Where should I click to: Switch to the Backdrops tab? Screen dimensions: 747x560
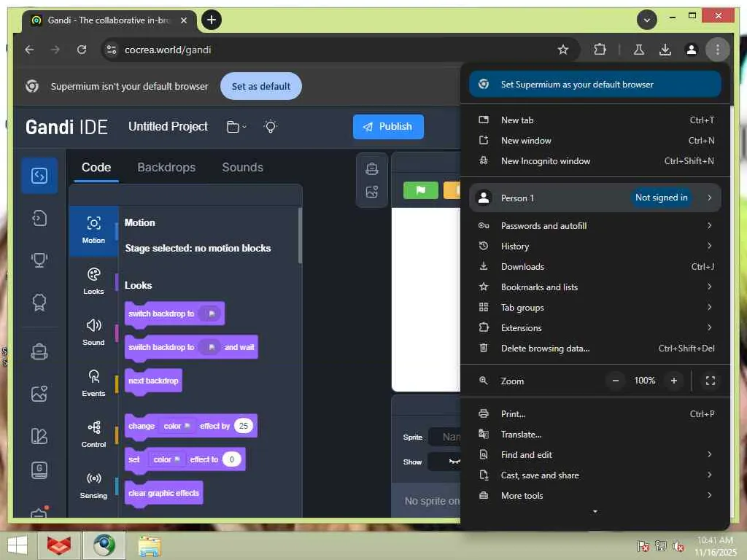click(166, 167)
